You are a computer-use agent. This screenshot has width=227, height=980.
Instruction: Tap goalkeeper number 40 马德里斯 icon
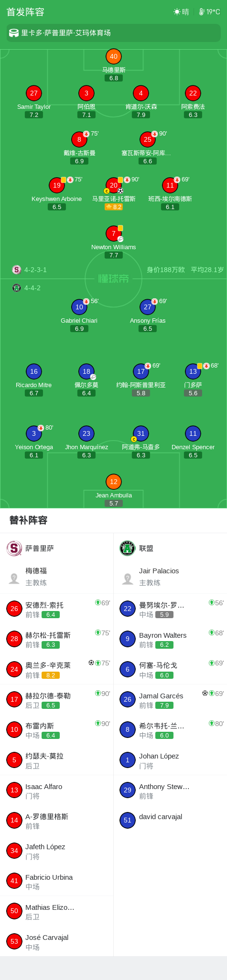[x=114, y=56]
